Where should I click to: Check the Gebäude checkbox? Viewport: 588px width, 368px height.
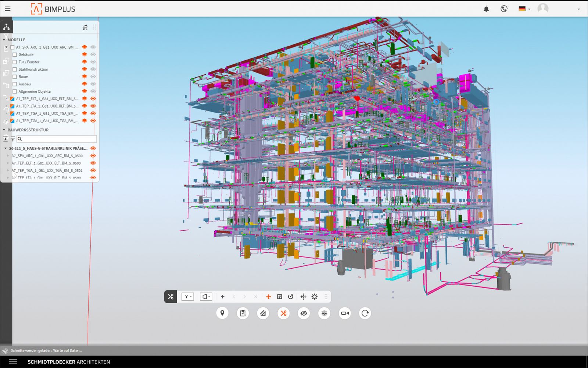[x=14, y=54]
